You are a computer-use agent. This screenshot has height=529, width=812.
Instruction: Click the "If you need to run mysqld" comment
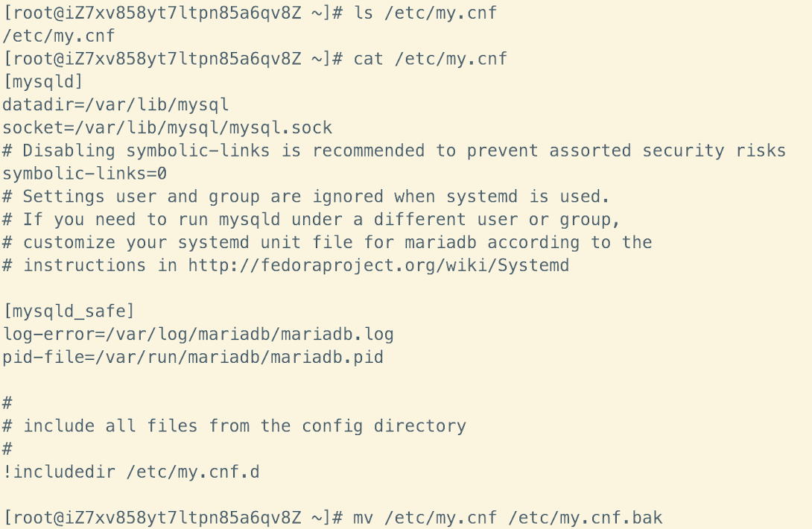(x=311, y=220)
